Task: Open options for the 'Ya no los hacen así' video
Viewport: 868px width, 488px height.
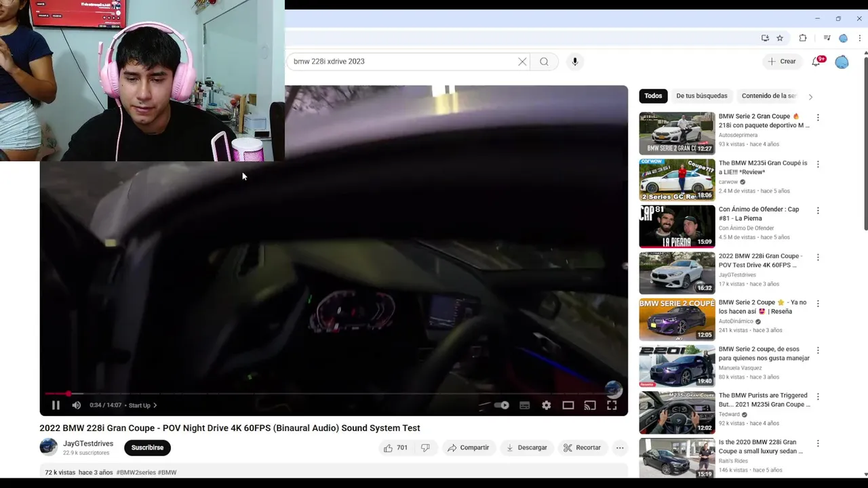Action: pos(818,303)
